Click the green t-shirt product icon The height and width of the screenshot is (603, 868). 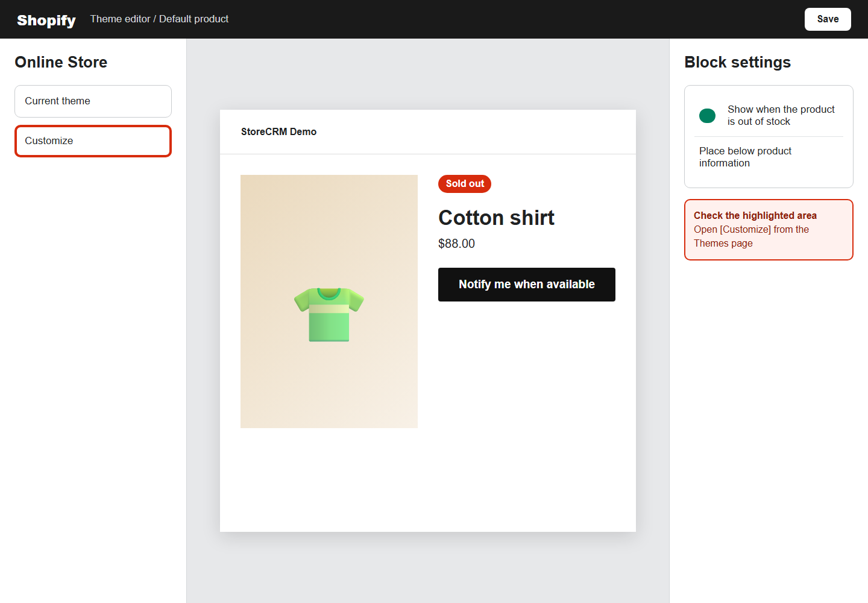[329, 314]
